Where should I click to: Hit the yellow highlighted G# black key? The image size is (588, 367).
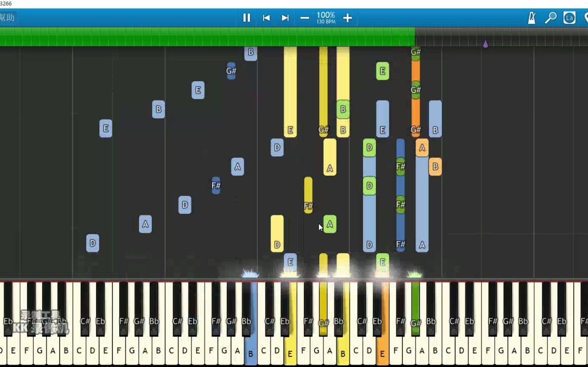323,309
